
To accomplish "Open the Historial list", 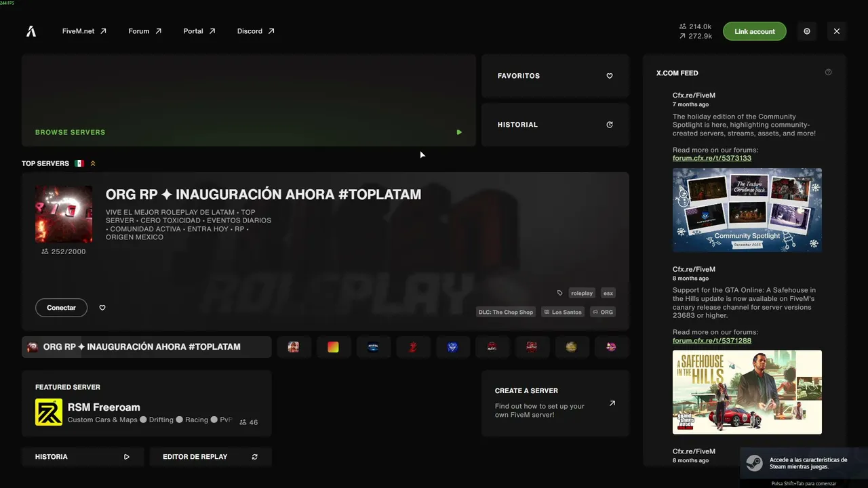I will point(555,125).
